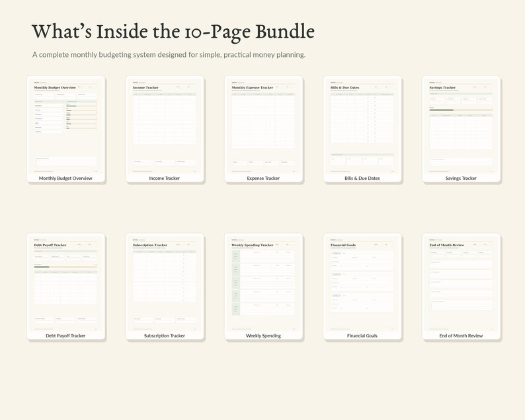Select the 'Financial Goals' caption text

click(362, 335)
